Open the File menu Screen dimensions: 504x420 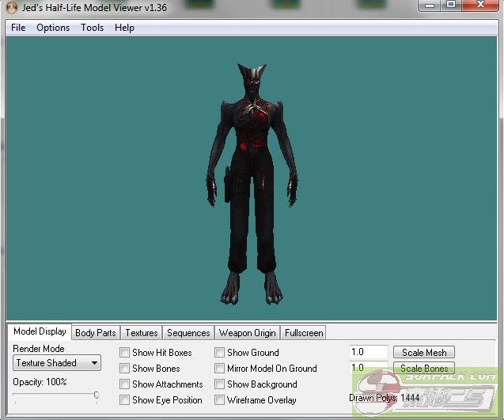pos(18,28)
